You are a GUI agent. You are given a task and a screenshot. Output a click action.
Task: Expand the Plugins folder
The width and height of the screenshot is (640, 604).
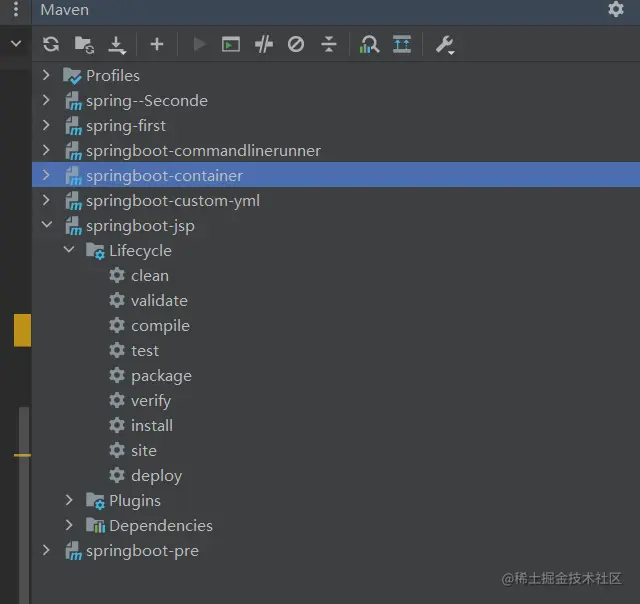pyautogui.click(x=69, y=500)
